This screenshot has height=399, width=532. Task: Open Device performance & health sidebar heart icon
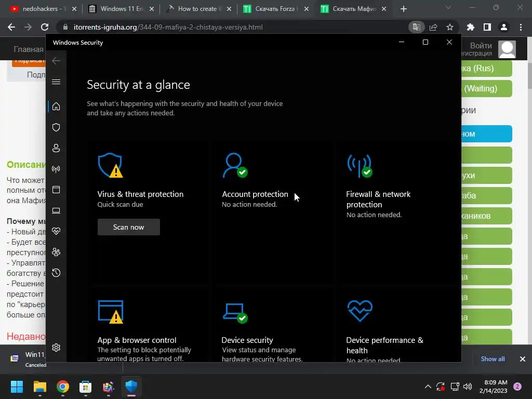[x=56, y=231]
